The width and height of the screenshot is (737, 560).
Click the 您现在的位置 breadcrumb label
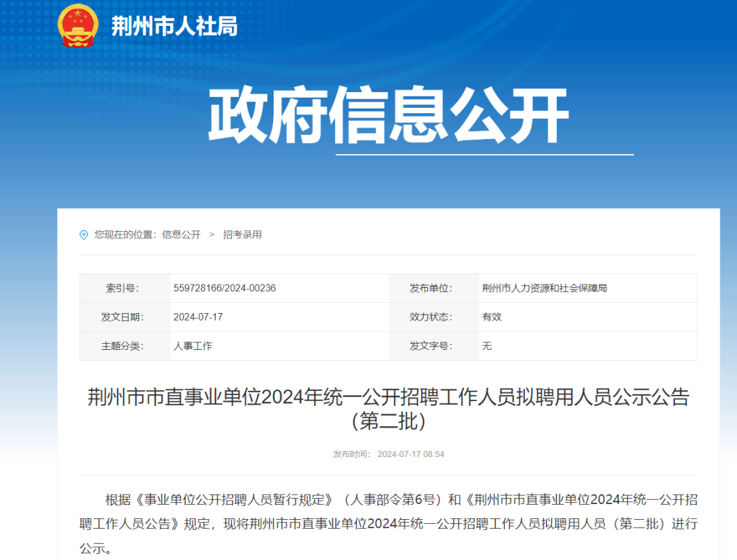pyautogui.click(x=126, y=235)
